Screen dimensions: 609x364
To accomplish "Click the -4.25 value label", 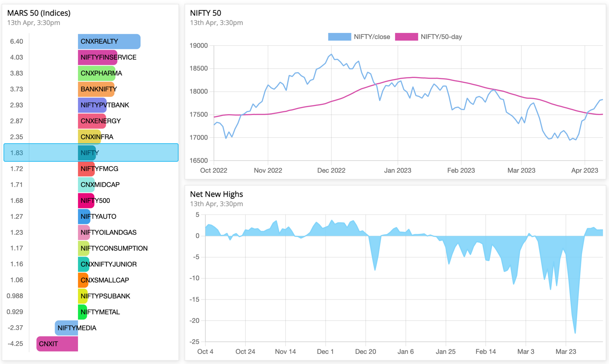I will 15,344.
